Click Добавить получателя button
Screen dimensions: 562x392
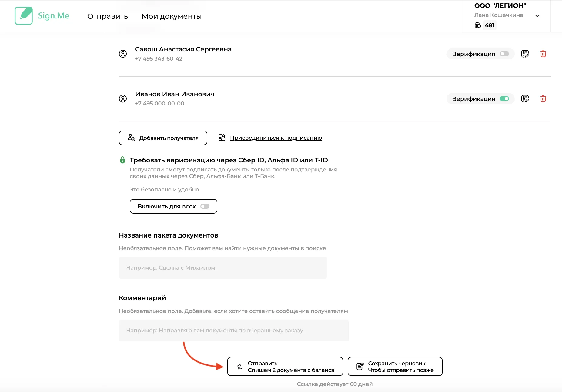[163, 138]
